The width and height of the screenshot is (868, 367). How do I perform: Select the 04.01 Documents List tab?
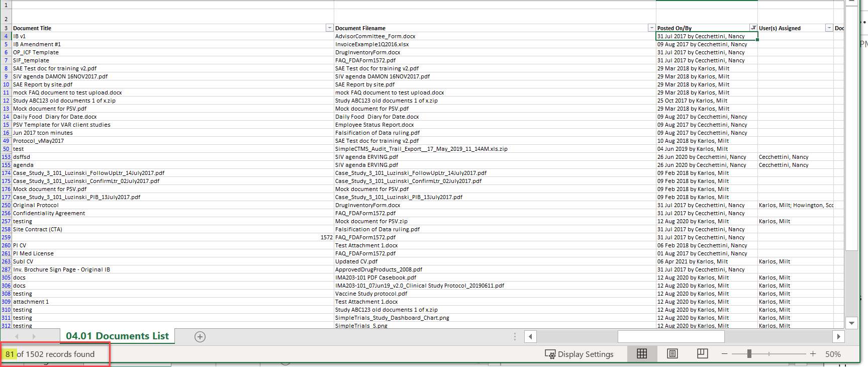(117, 336)
